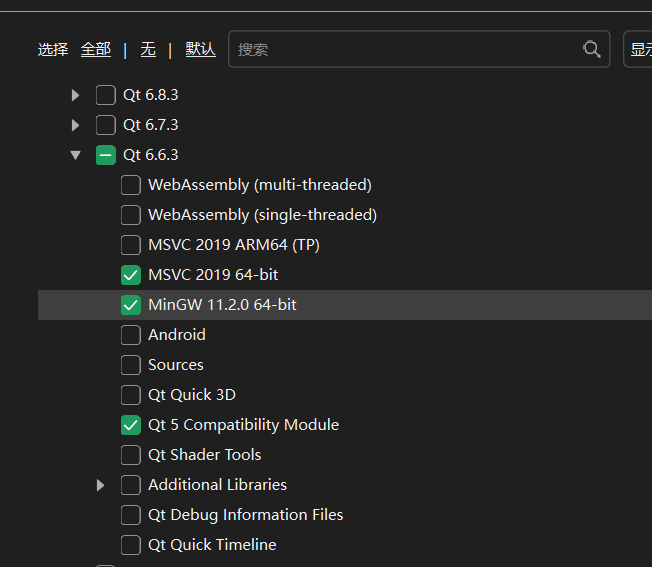Image resolution: width=652 pixels, height=567 pixels.
Task: Click the search magnifier icon
Action: pos(592,49)
